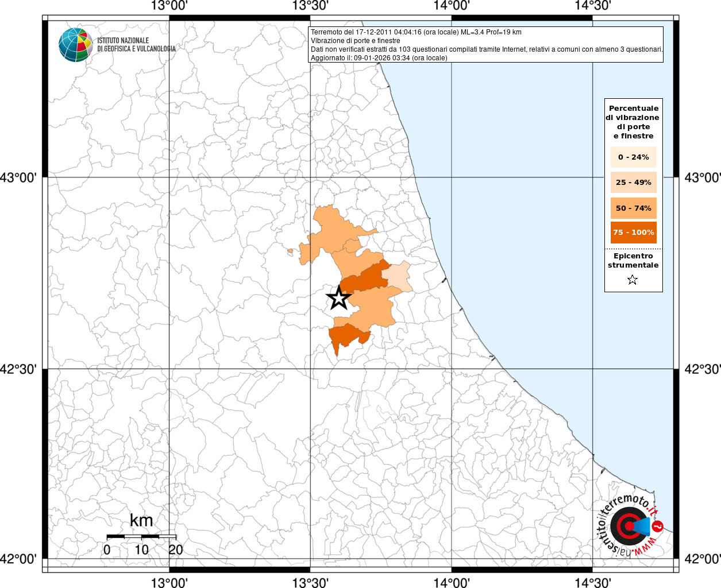The width and height of the screenshot is (721, 588).
Task: Click the 42°30' label on right axis
Action: (x=702, y=369)
